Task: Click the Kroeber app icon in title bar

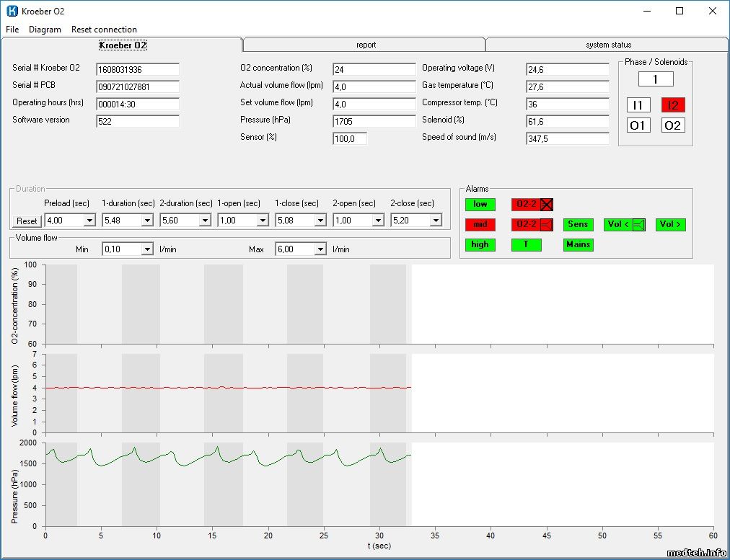Action: click(x=12, y=11)
